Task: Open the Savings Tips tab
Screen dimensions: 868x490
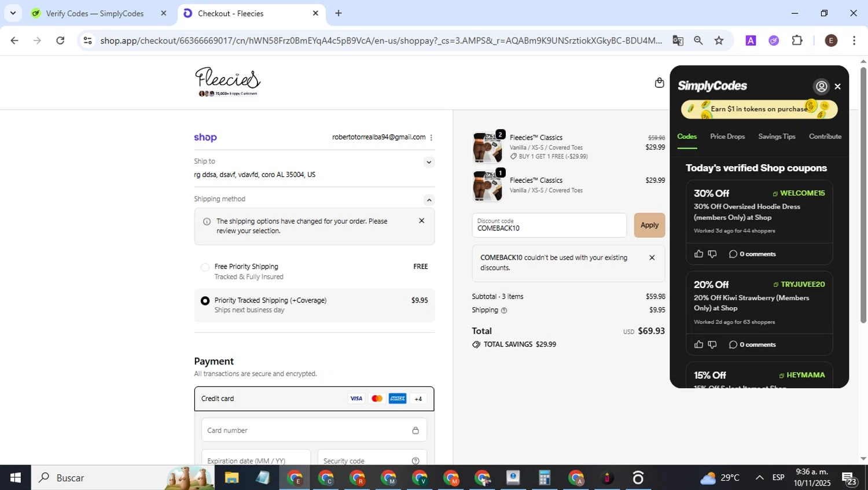Action: [x=777, y=137]
